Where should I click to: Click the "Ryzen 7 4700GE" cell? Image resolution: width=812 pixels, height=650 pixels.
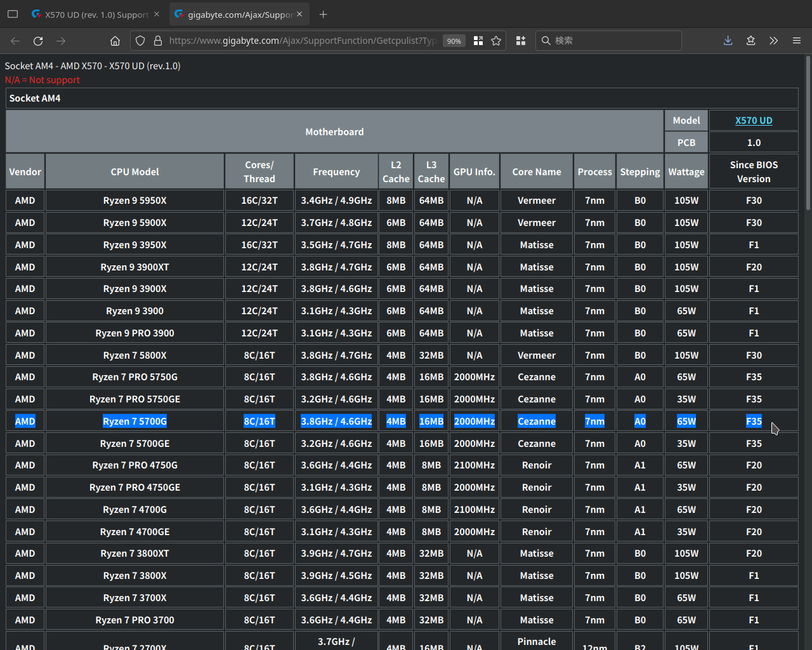coord(135,532)
